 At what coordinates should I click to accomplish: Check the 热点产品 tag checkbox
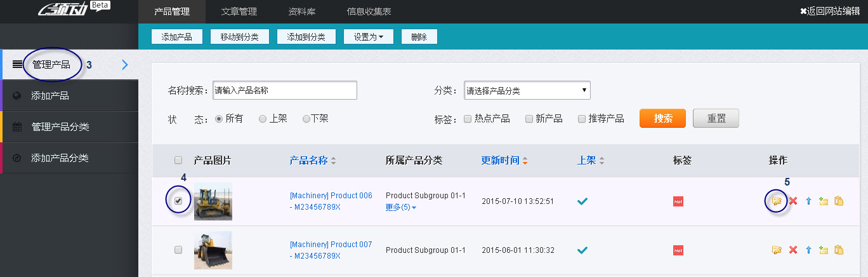(468, 119)
